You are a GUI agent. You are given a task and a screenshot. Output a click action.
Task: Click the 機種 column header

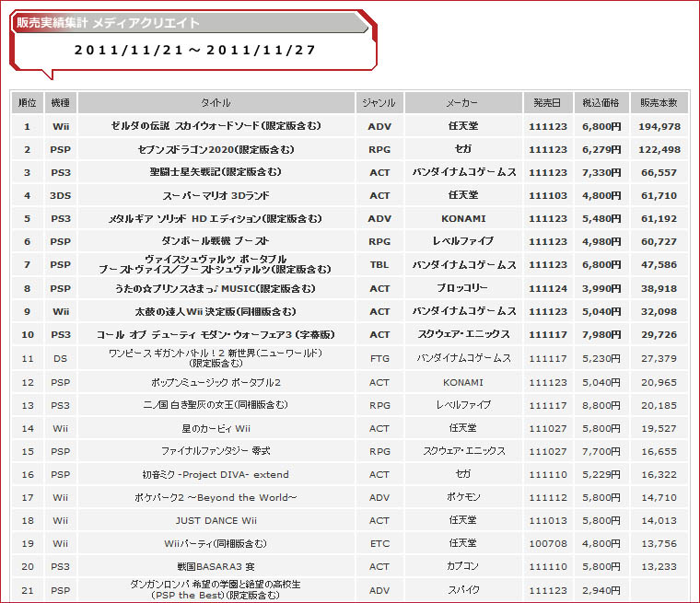click(60, 103)
